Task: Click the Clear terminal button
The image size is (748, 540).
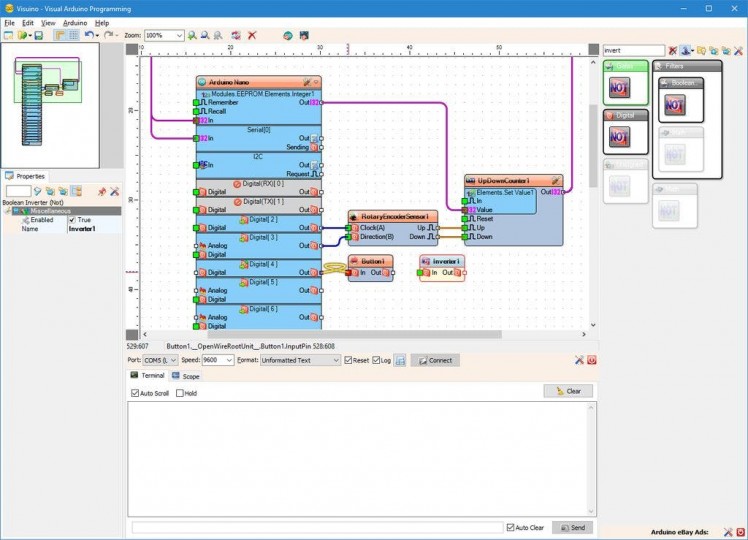Action: click(568, 391)
